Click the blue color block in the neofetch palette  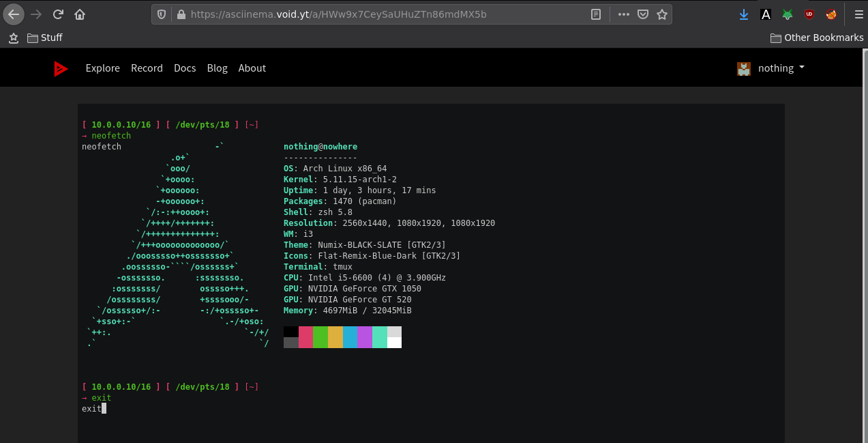(x=350, y=337)
